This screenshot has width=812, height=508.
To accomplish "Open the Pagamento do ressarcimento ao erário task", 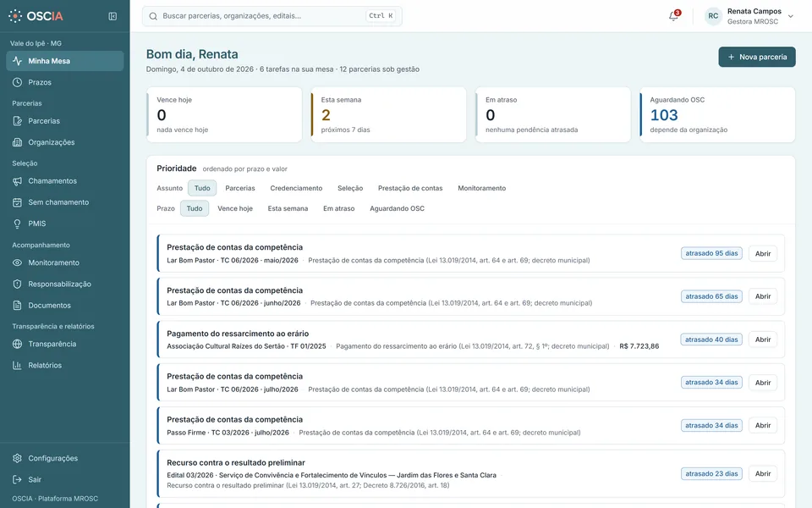I will pyautogui.click(x=762, y=340).
